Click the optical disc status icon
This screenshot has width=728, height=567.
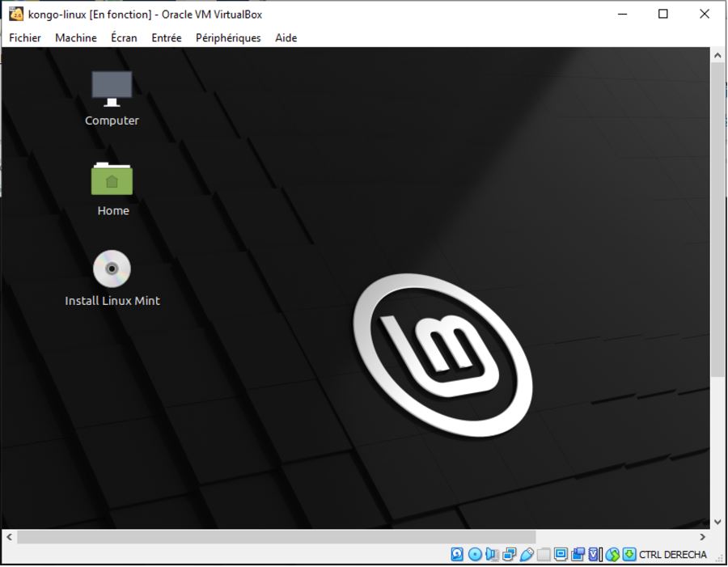click(x=475, y=555)
